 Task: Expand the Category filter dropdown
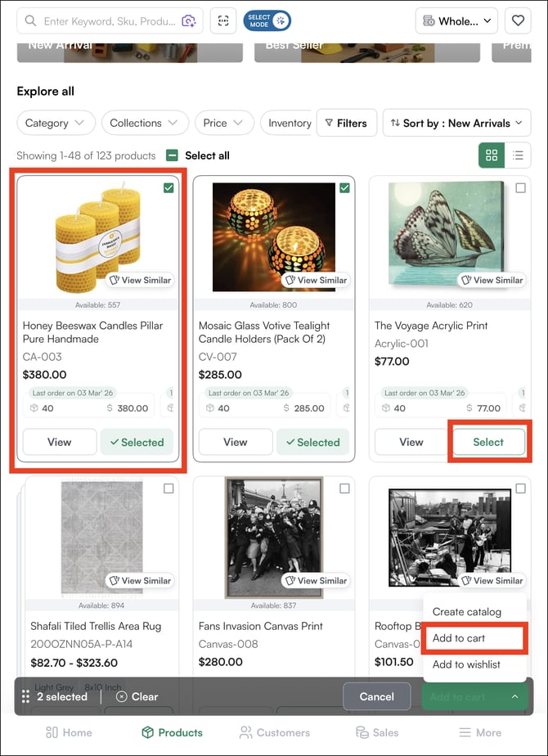point(54,123)
